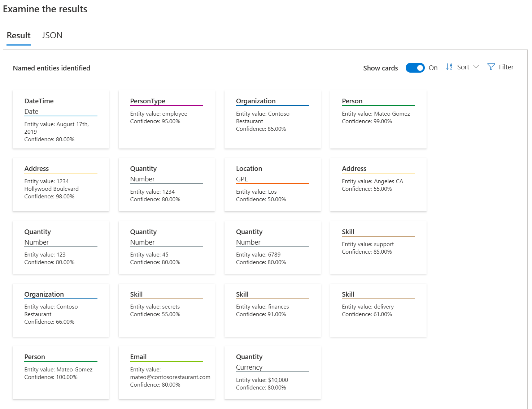
Task: Click Confidence: 98.00% on Address card
Action: point(49,197)
